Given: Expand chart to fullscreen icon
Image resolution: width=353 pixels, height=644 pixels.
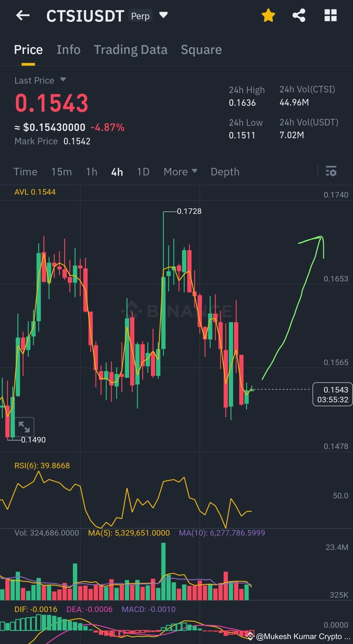Looking at the screenshot, I should [x=24, y=427].
